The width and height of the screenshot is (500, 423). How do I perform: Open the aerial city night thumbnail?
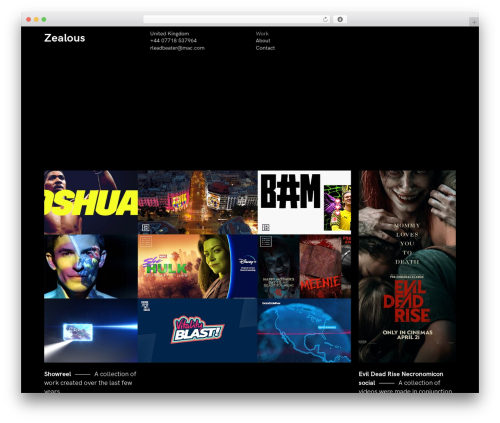(197, 202)
